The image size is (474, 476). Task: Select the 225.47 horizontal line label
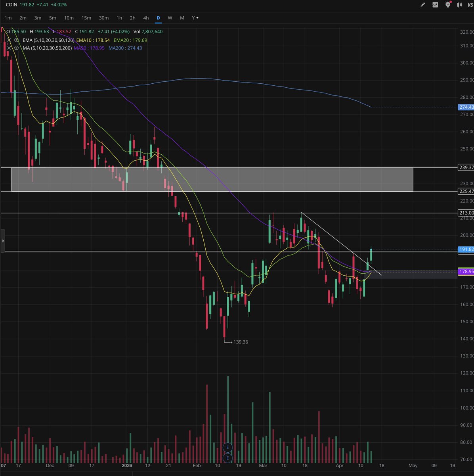(x=466, y=191)
